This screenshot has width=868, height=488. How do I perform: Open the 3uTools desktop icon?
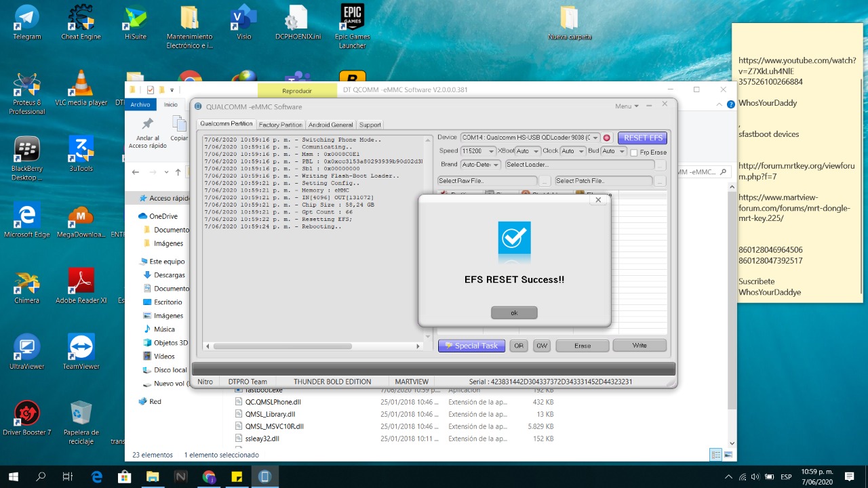coord(81,154)
